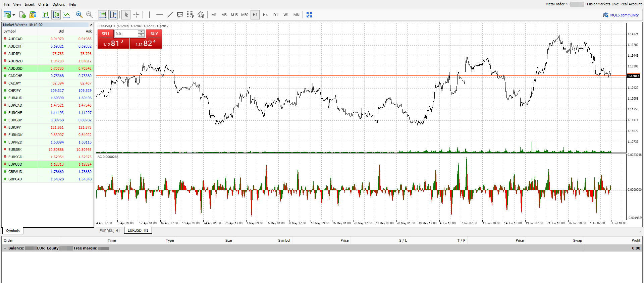The image size is (644, 283).
Task: Switch chart to bar chart view
Action: 46,15
